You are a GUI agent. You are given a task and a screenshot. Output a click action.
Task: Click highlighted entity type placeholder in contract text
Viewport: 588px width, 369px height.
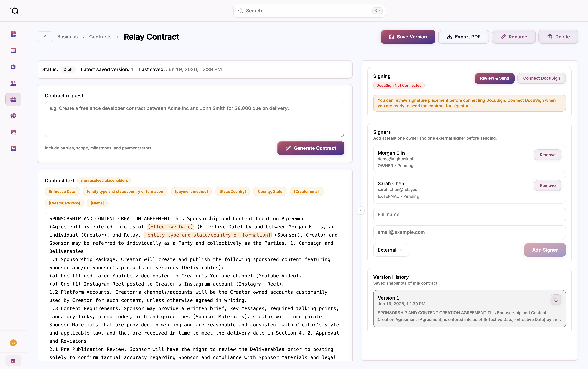[208, 235]
